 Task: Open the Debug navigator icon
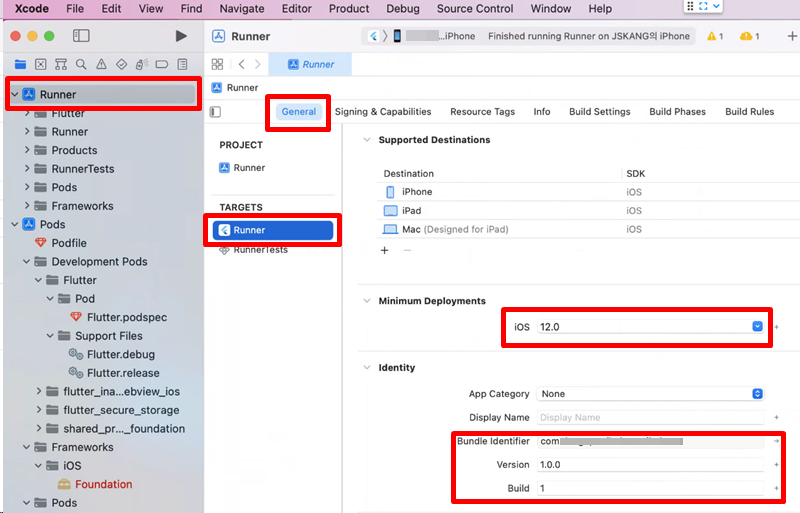tap(142, 64)
